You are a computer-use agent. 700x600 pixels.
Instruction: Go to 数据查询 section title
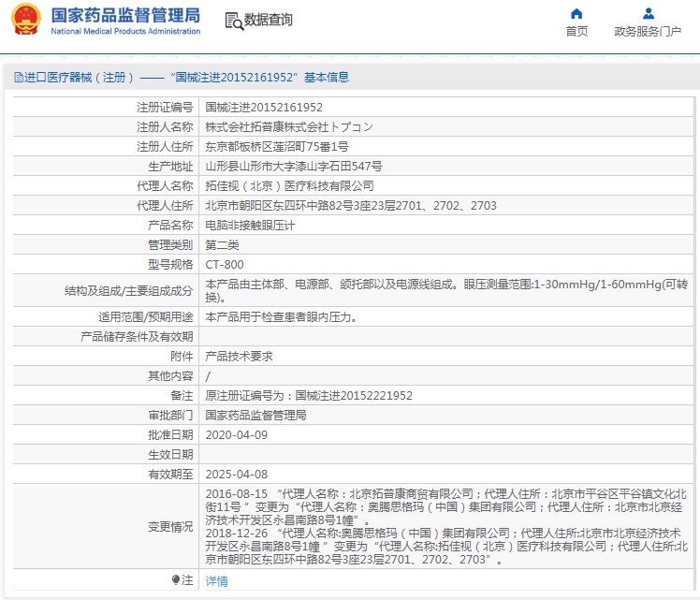(269, 20)
